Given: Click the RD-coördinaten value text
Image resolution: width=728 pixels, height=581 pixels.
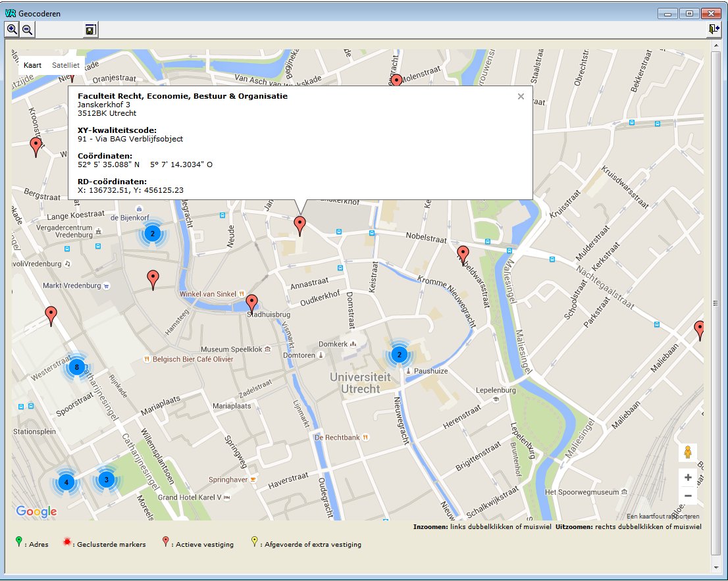Looking at the screenshot, I should 130,190.
